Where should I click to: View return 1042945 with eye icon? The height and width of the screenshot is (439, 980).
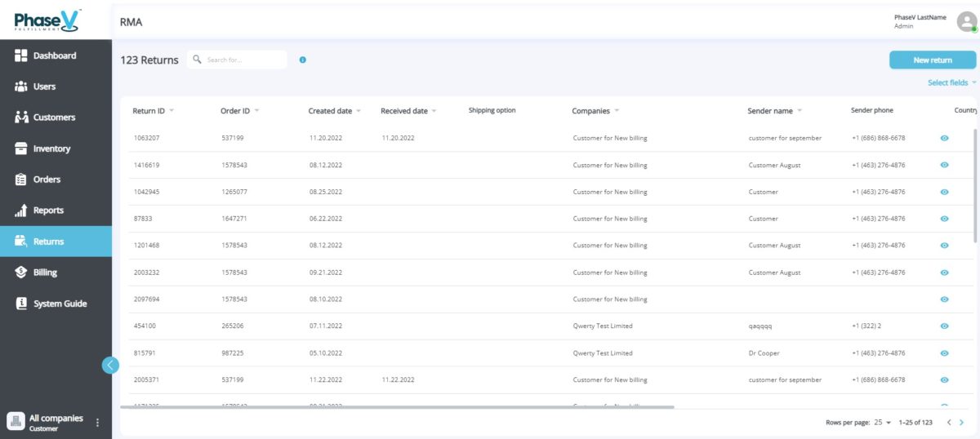[944, 192]
